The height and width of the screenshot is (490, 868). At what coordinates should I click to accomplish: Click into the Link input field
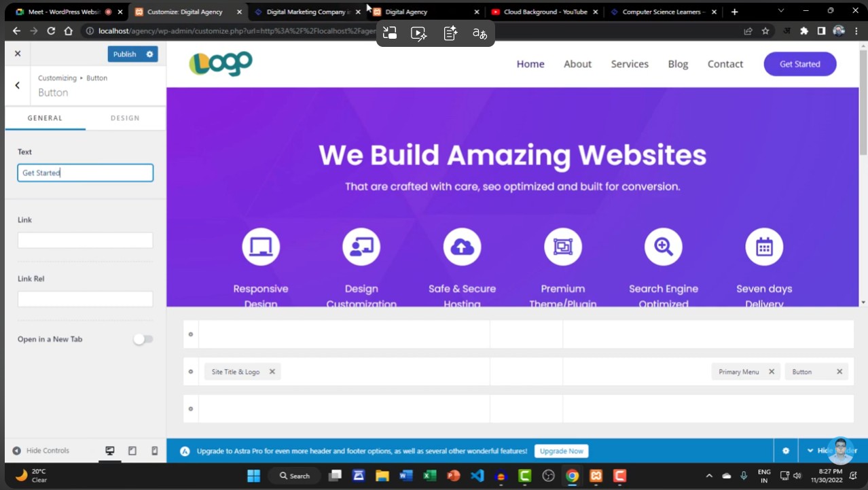(85, 241)
